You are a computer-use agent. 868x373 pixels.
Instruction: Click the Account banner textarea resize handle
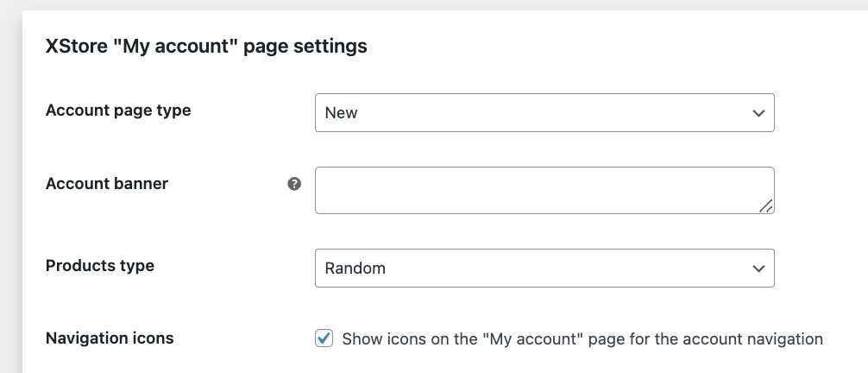point(766,206)
